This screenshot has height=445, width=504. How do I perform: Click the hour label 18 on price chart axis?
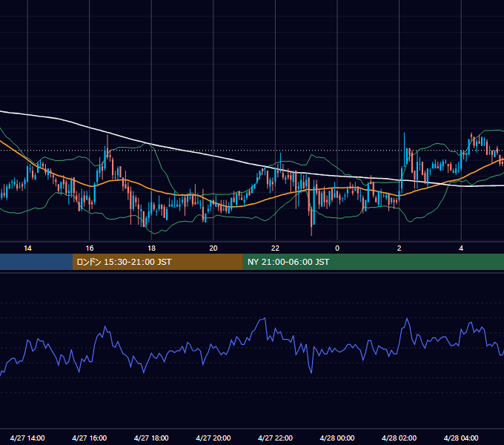[151, 248]
